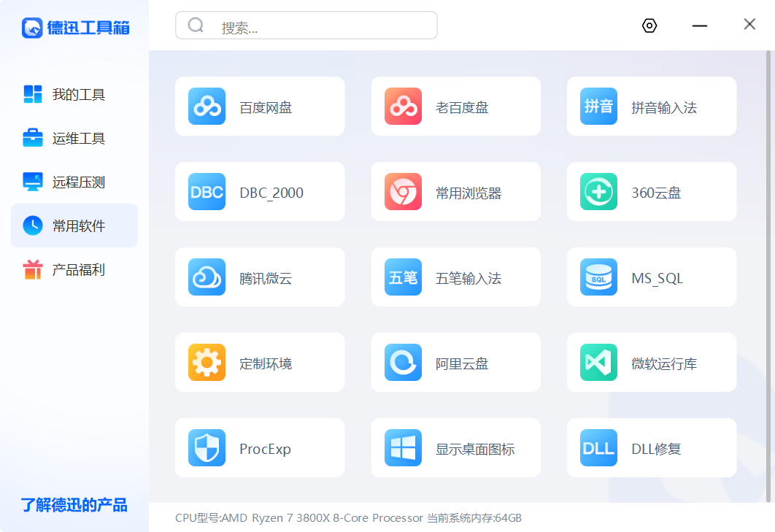Screen dimensions: 775x532
Task: Click the 常用软件 clock icon
Action: [x=33, y=225]
